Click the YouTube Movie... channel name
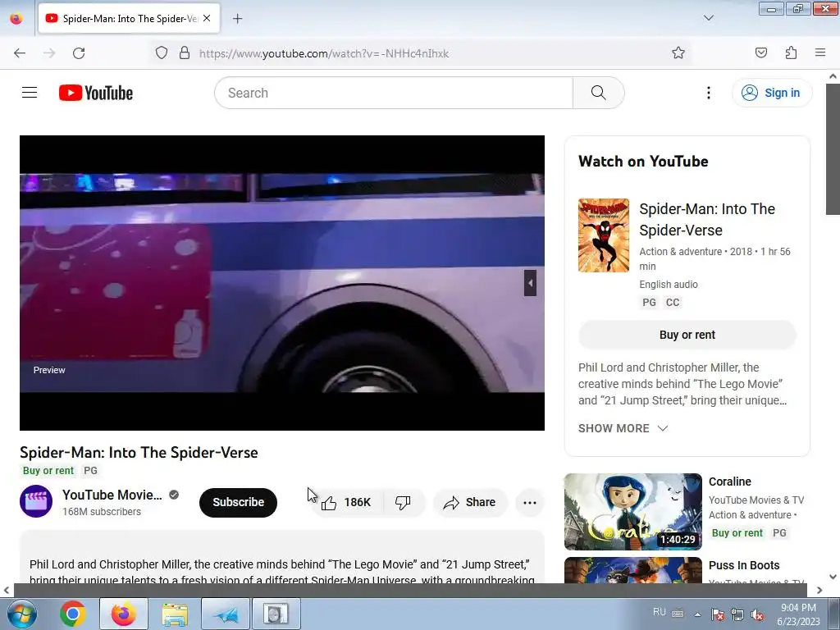Viewport: 840px width, 630px height. (x=112, y=495)
